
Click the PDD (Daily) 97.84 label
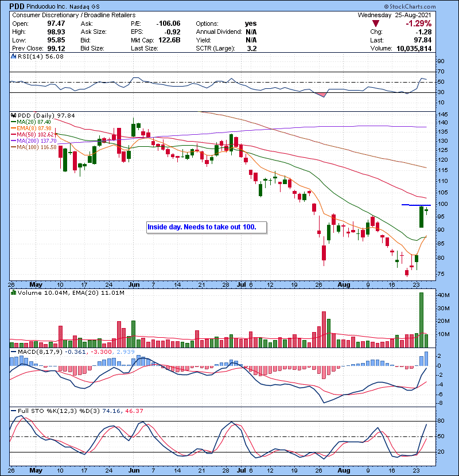46,116
